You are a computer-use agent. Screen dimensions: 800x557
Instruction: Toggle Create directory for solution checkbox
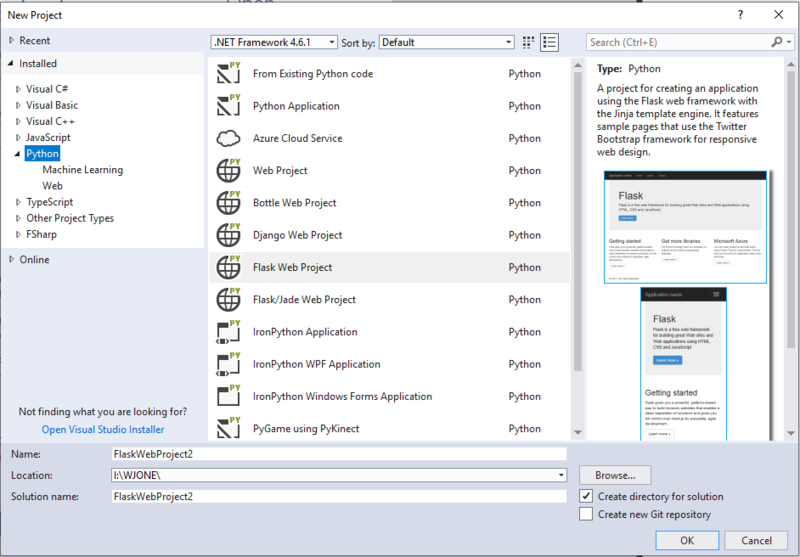click(x=586, y=496)
